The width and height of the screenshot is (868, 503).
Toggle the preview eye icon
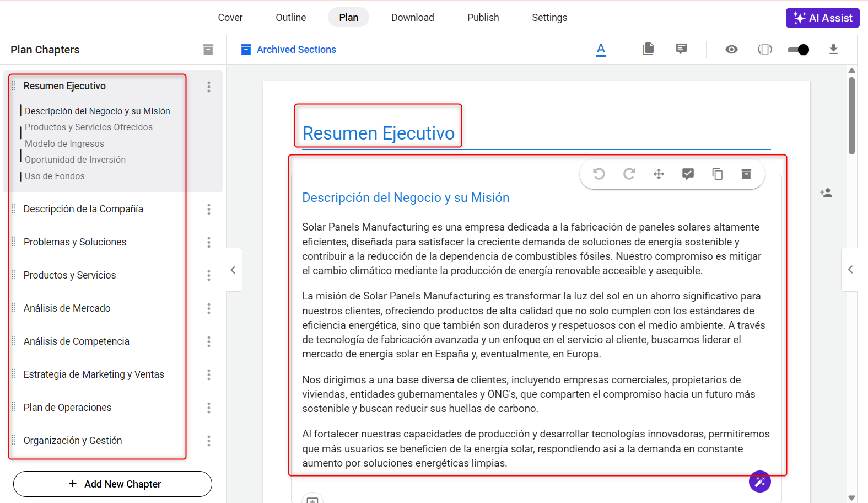click(731, 50)
